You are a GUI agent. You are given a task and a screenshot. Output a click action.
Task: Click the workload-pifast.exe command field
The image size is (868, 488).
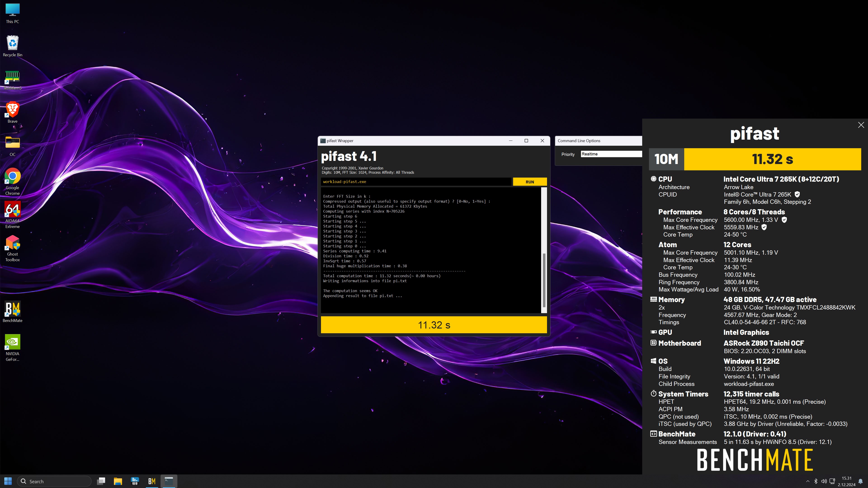point(416,182)
